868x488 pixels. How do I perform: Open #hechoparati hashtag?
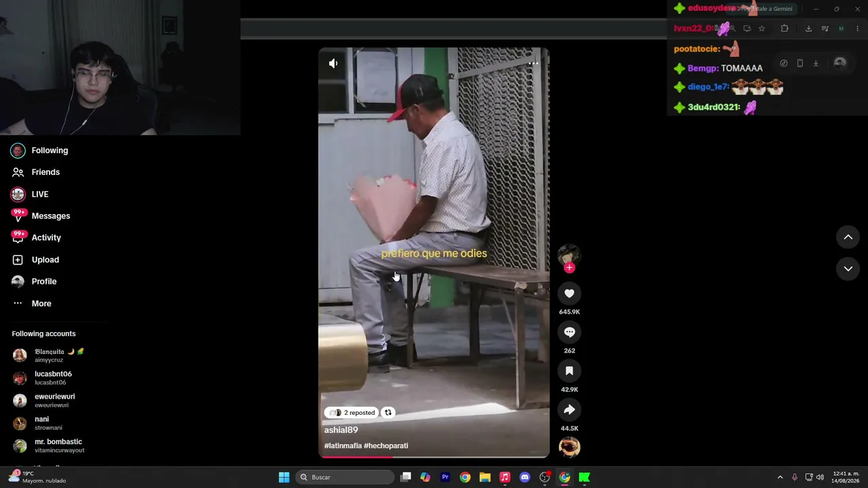pos(386,445)
